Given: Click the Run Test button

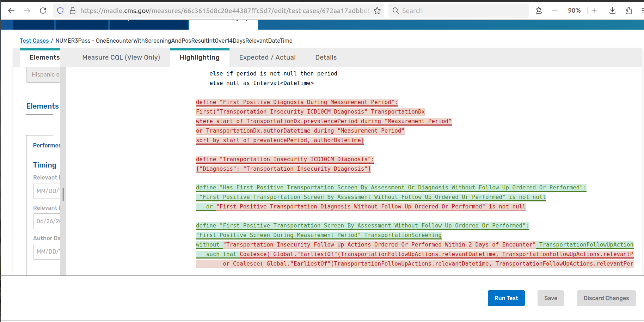Looking at the screenshot, I should 506,298.
